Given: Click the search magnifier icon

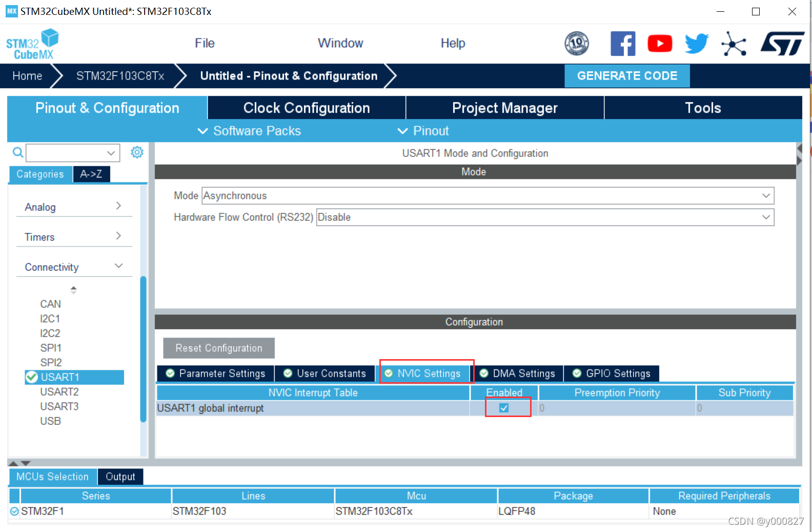Looking at the screenshot, I should (x=18, y=152).
